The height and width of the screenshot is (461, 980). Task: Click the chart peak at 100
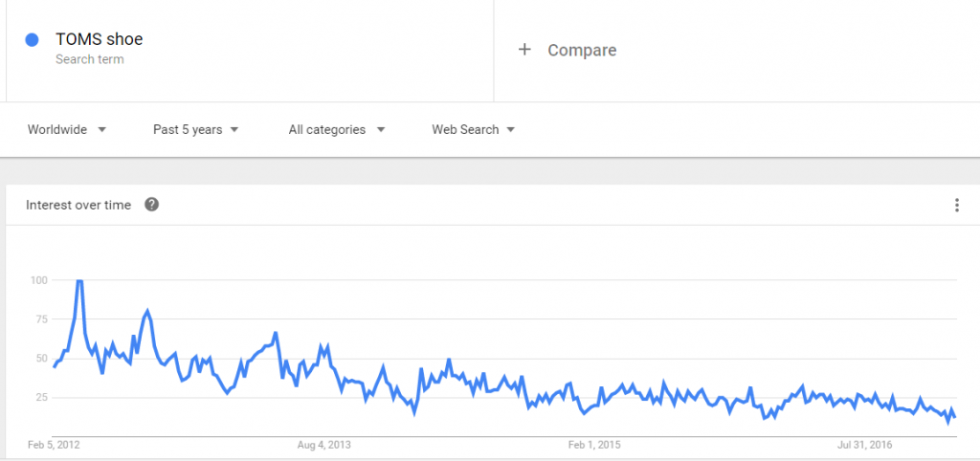[x=79, y=281]
